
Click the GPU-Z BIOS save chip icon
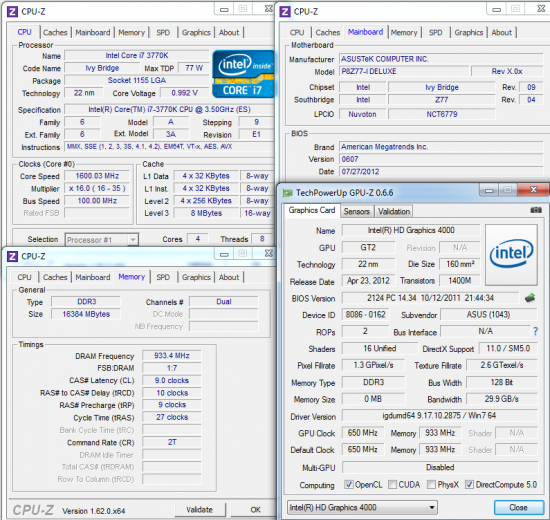point(530,298)
